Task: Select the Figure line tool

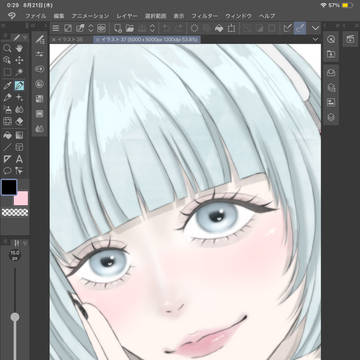Action: click(7, 147)
